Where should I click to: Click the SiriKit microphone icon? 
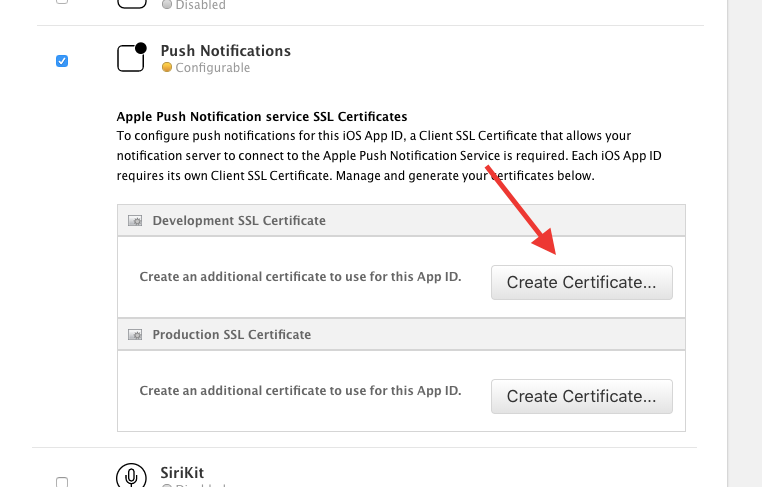pyautogui.click(x=131, y=474)
